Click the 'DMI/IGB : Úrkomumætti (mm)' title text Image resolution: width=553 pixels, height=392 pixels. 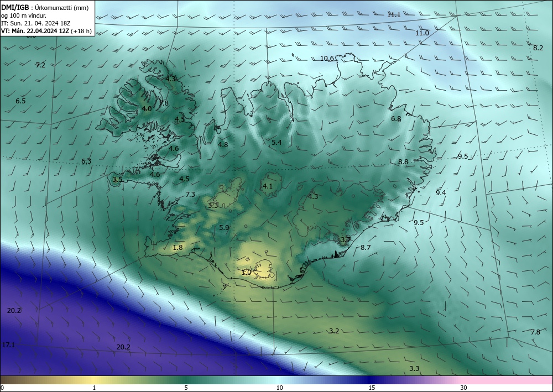[44, 7]
